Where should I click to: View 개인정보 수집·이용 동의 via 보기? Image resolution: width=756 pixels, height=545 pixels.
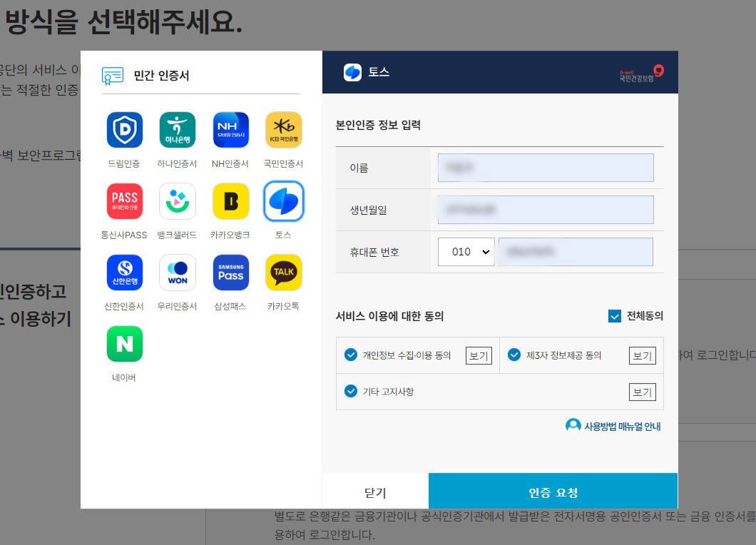[x=479, y=355]
